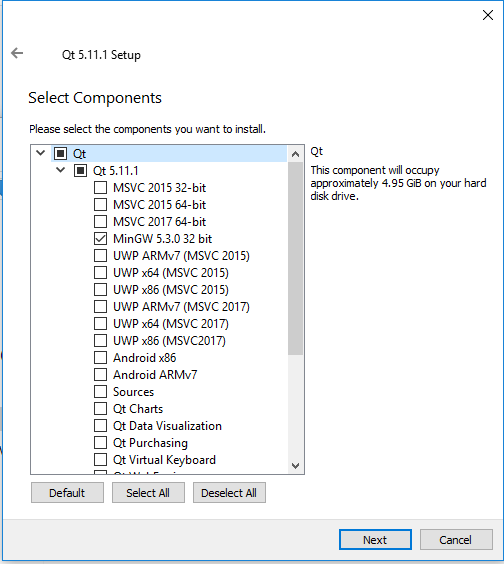
Task: Close the Qt 5.11.1 Setup window
Action: [x=487, y=15]
